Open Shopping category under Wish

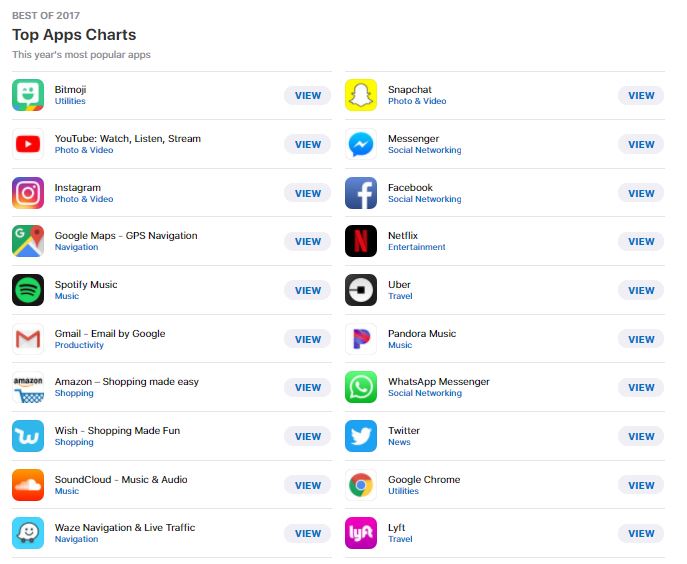74,442
